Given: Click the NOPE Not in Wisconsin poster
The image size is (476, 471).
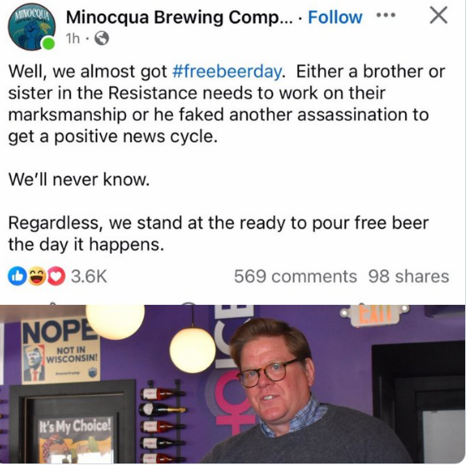Looking at the screenshot, I should [61, 350].
